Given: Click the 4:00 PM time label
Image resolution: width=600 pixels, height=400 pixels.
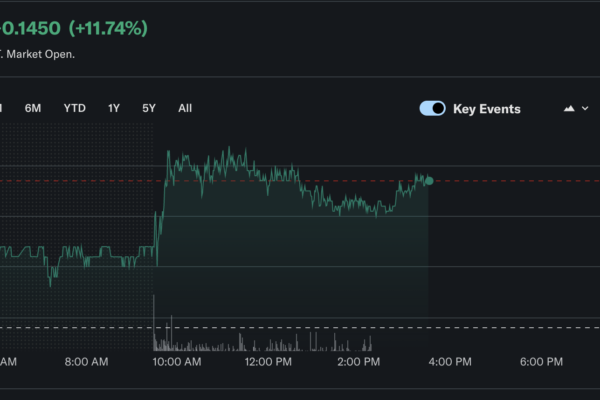Looking at the screenshot, I should tap(450, 362).
